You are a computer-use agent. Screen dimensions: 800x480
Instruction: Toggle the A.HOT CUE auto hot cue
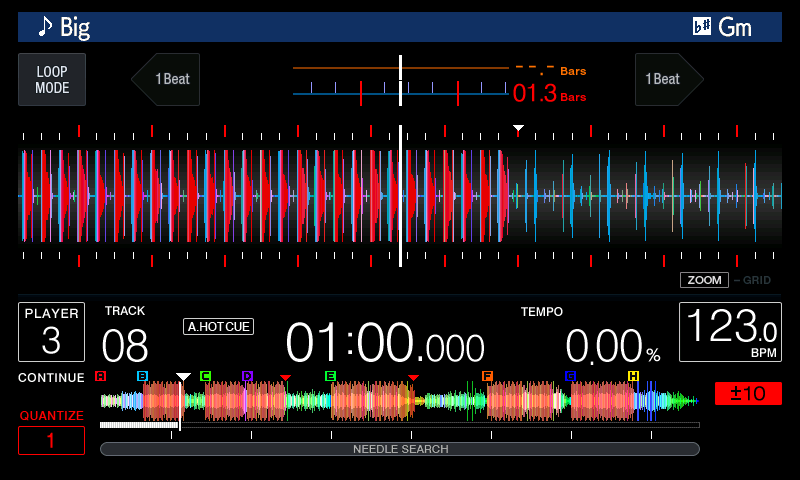click(218, 326)
